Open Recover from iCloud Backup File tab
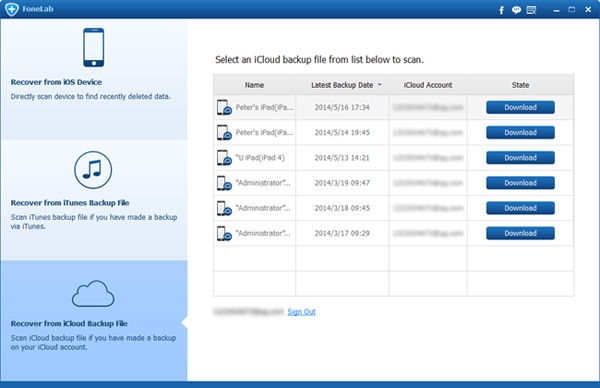 tap(94, 321)
